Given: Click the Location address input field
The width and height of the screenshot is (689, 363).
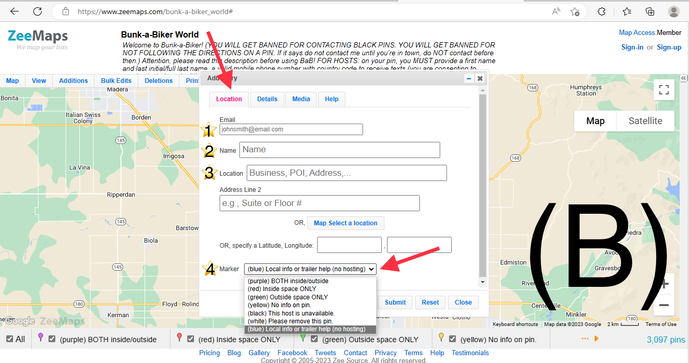Looking at the screenshot, I should [347, 173].
